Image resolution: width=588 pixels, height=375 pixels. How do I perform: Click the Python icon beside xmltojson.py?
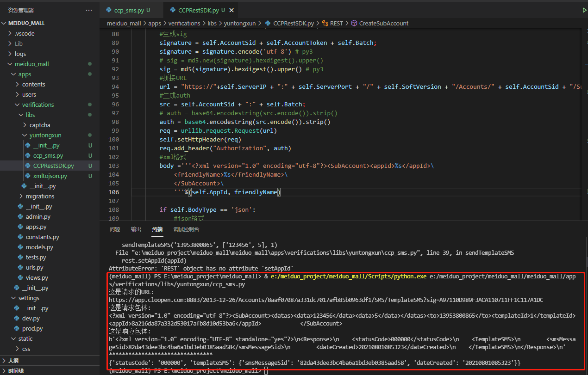tap(28, 176)
